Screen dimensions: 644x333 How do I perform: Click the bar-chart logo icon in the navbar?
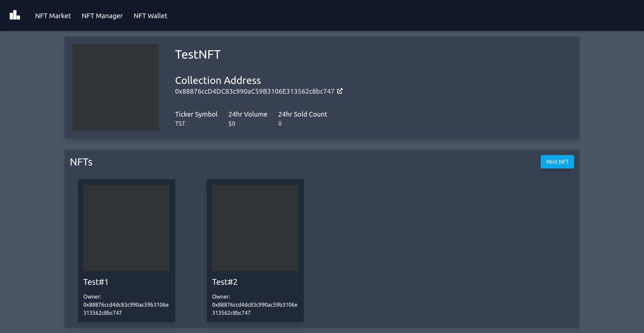(x=15, y=15)
